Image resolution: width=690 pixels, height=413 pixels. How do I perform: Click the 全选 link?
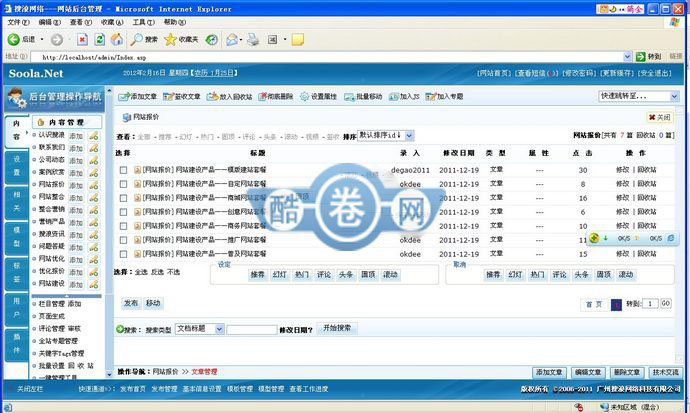point(141,272)
